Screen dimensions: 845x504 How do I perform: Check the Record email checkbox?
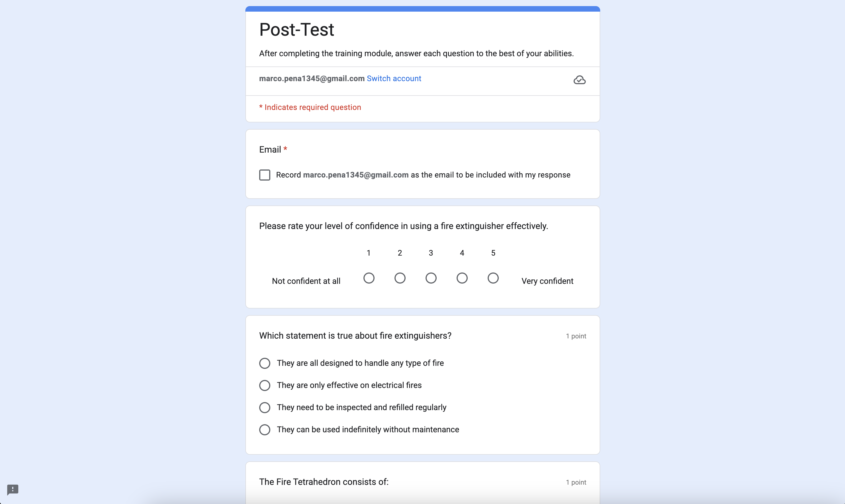click(x=265, y=175)
